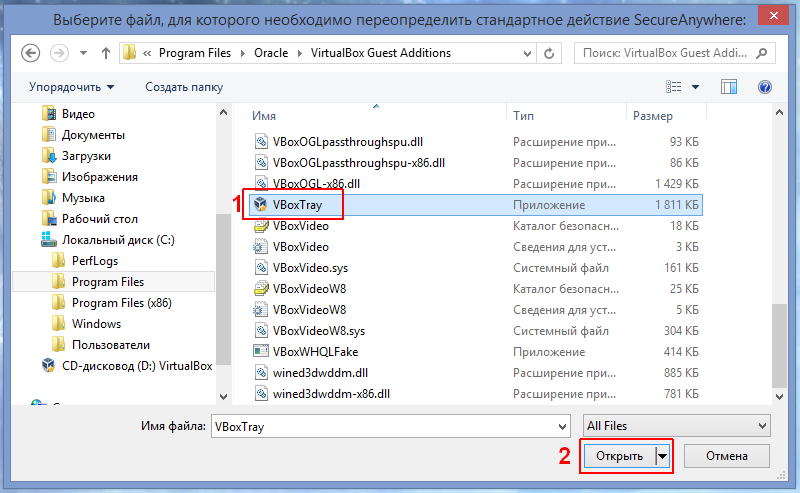Go up one folder level
Viewport: 800px width, 493px height.
click(x=106, y=53)
